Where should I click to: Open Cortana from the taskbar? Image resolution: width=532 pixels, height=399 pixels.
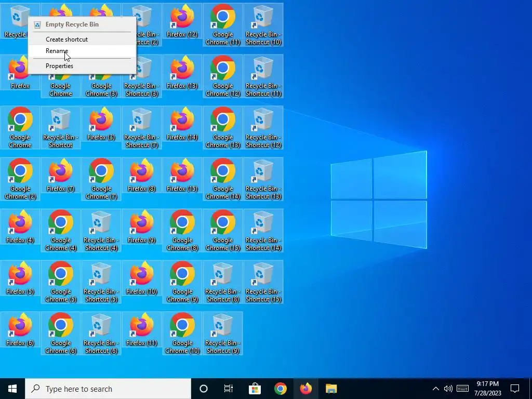click(204, 389)
